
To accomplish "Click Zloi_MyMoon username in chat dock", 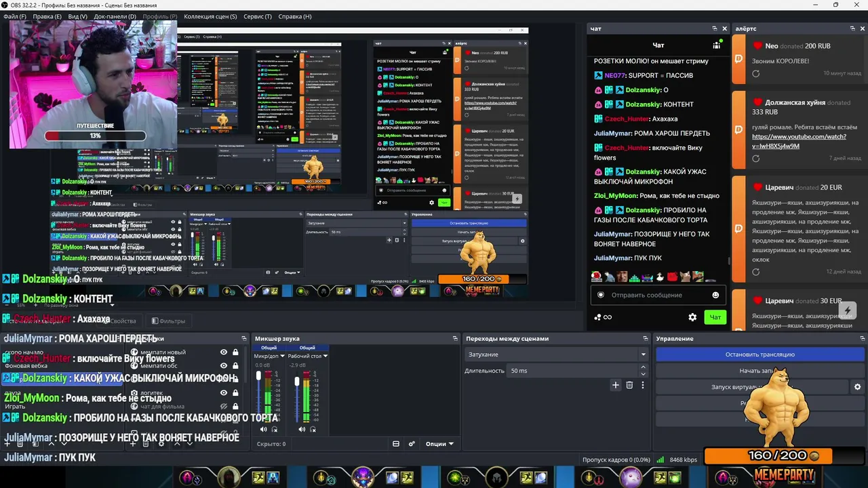I will tap(616, 196).
